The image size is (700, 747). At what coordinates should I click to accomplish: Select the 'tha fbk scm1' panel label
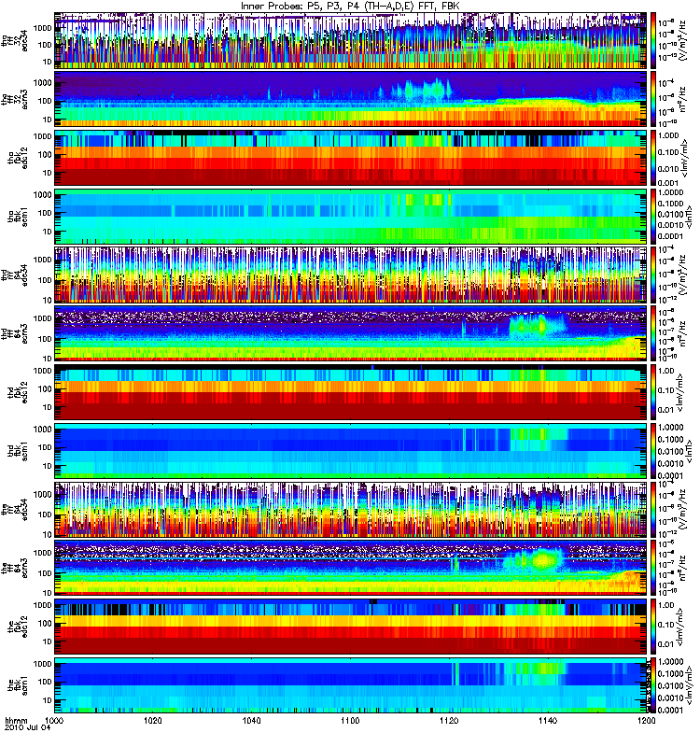(18, 217)
